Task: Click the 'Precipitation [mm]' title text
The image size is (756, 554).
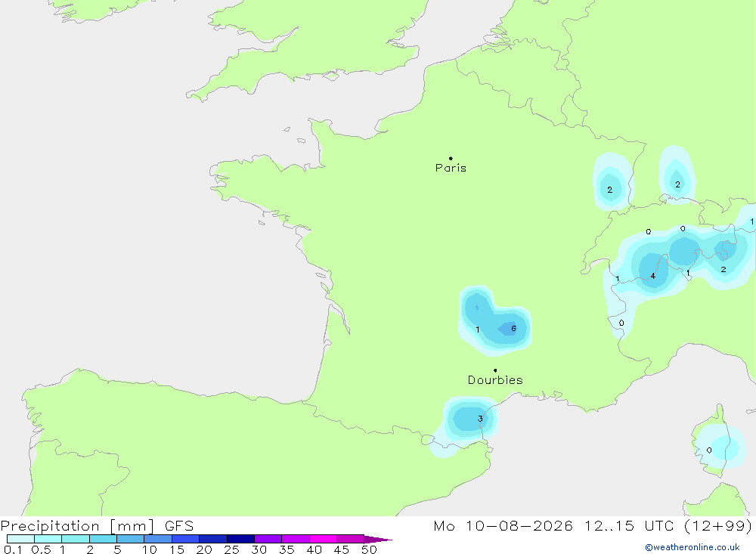Action: click(78, 526)
